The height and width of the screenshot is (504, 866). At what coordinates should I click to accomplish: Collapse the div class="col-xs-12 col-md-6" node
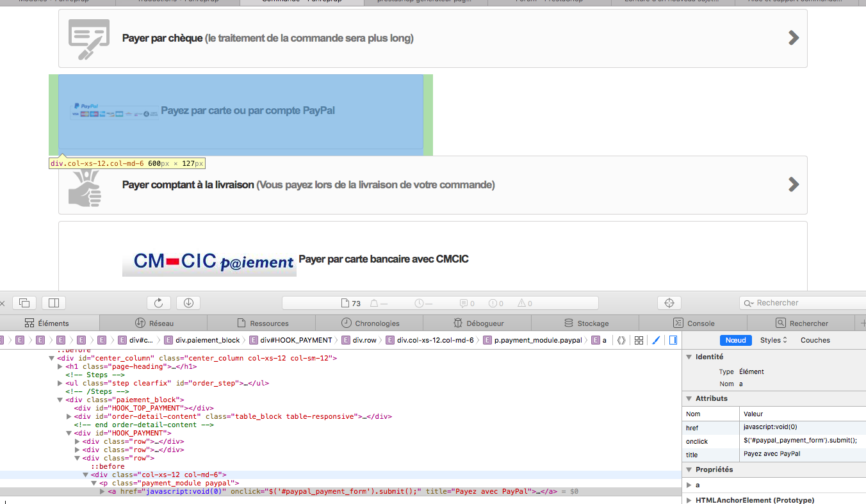(x=85, y=475)
